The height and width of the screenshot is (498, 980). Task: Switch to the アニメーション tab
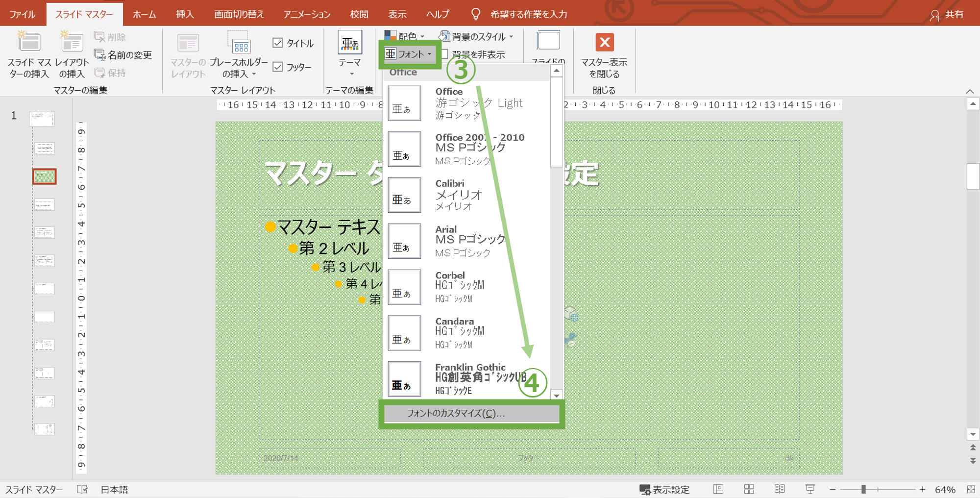(x=307, y=15)
